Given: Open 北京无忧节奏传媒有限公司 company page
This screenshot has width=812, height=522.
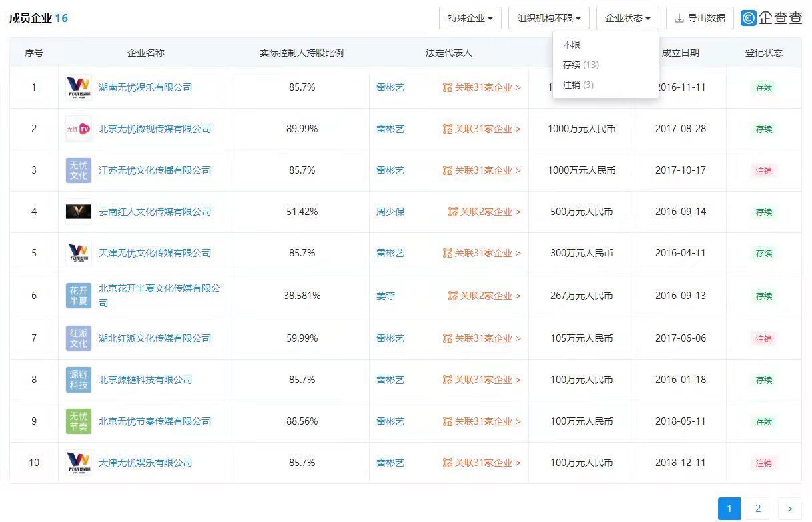Looking at the screenshot, I should pyautogui.click(x=155, y=421).
